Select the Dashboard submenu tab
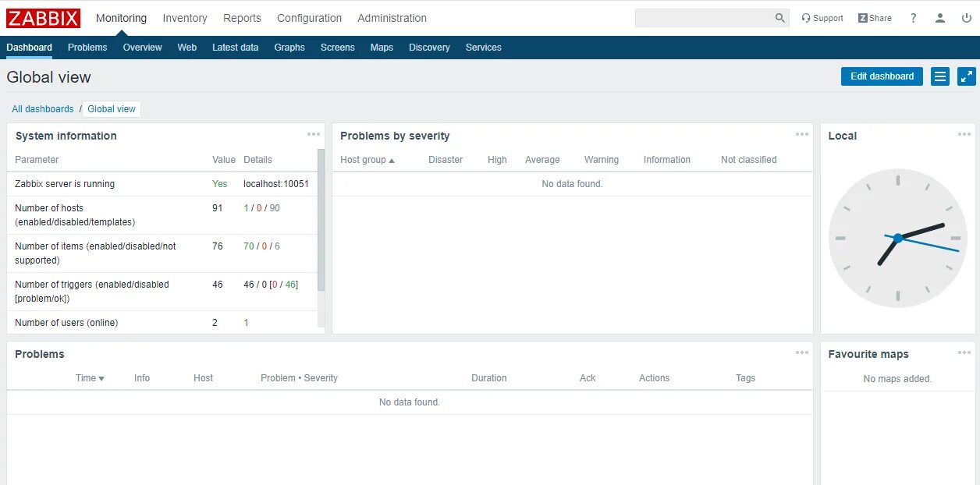This screenshot has width=980, height=485. coord(29,48)
